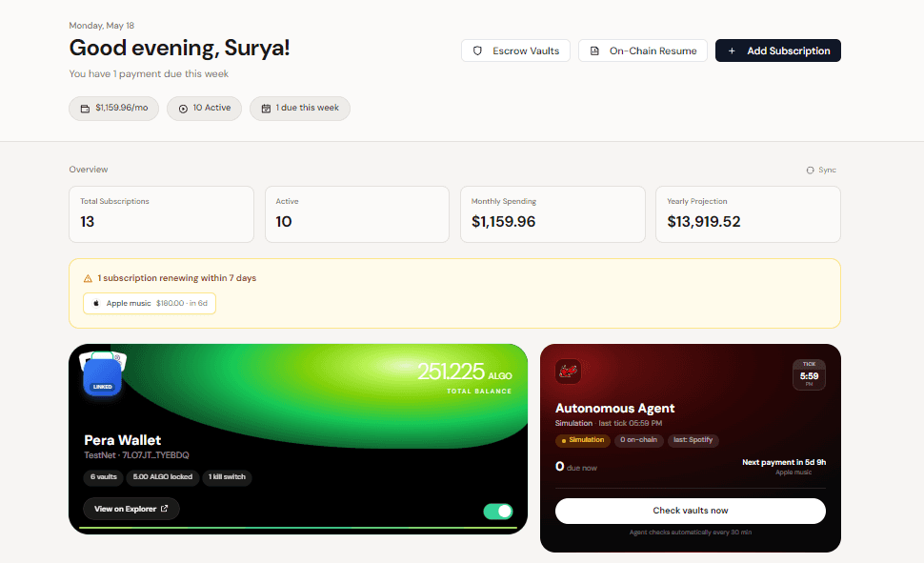Image resolution: width=924 pixels, height=563 pixels.
Task: Select the 6 vaults badge
Action: click(x=104, y=477)
